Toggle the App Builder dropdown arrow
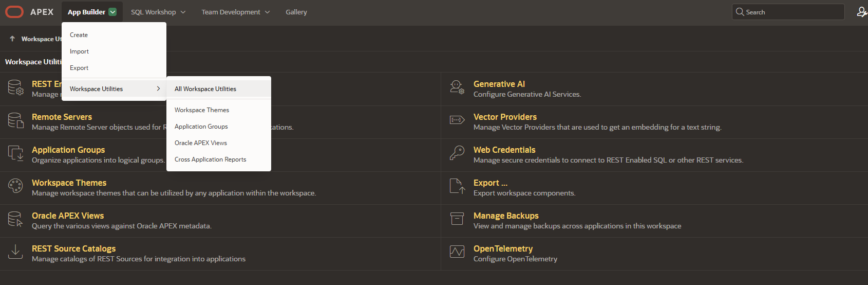Viewport: 868px width, 285px height. coord(112,12)
